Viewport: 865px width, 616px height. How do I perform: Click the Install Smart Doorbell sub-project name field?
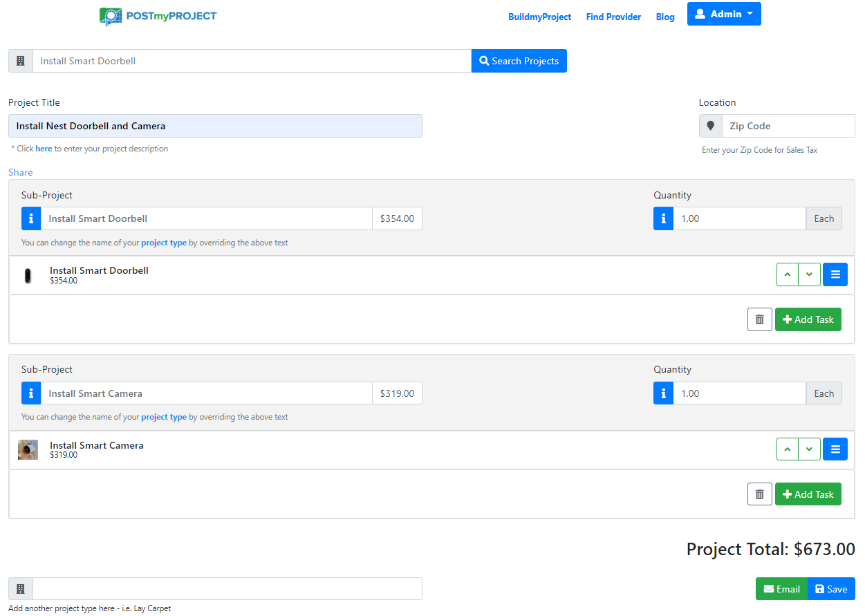click(207, 218)
